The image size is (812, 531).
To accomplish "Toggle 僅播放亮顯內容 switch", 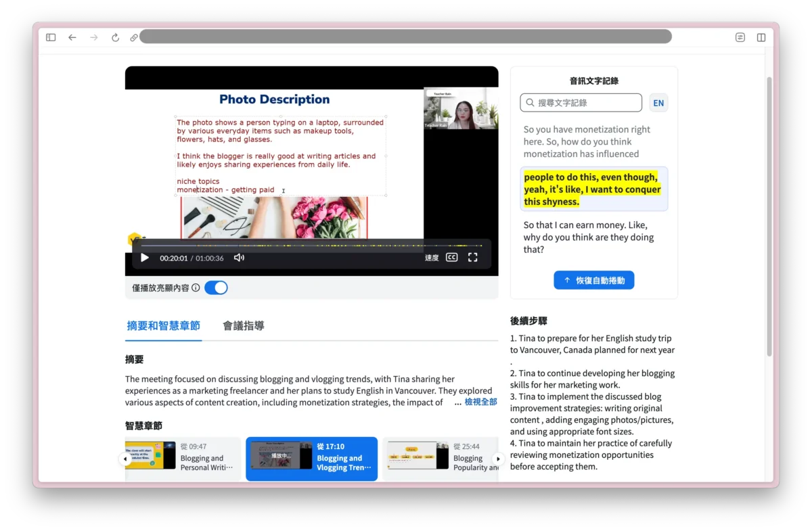I will 216,288.
